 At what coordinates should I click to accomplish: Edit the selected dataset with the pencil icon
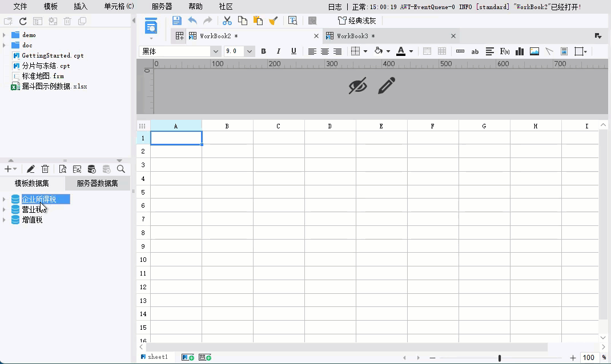30,169
